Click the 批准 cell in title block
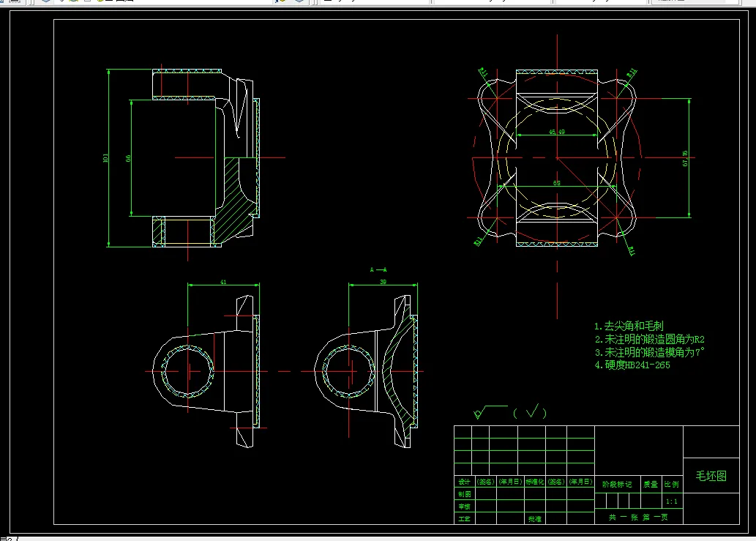Screen dimensions: 756x541 tap(535, 519)
